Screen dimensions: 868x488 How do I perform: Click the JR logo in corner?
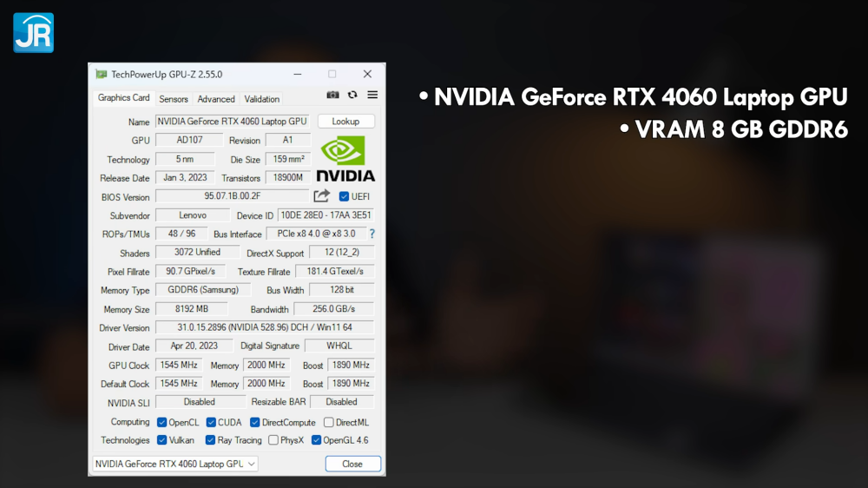coord(33,33)
